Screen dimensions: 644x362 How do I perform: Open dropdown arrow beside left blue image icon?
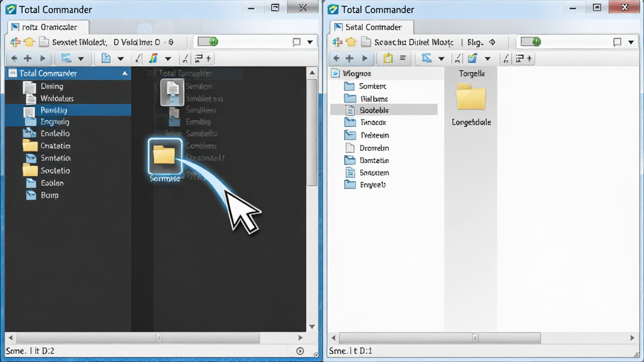pyautogui.click(x=81, y=58)
